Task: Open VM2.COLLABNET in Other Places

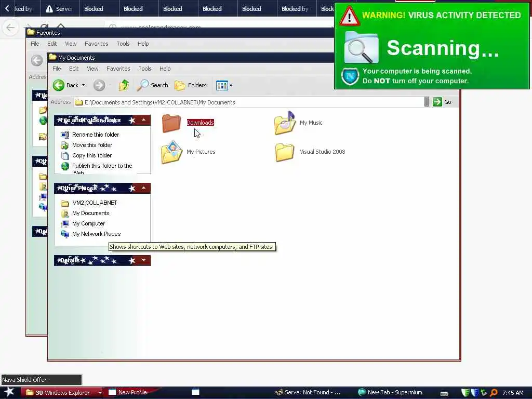Action: point(95,203)
